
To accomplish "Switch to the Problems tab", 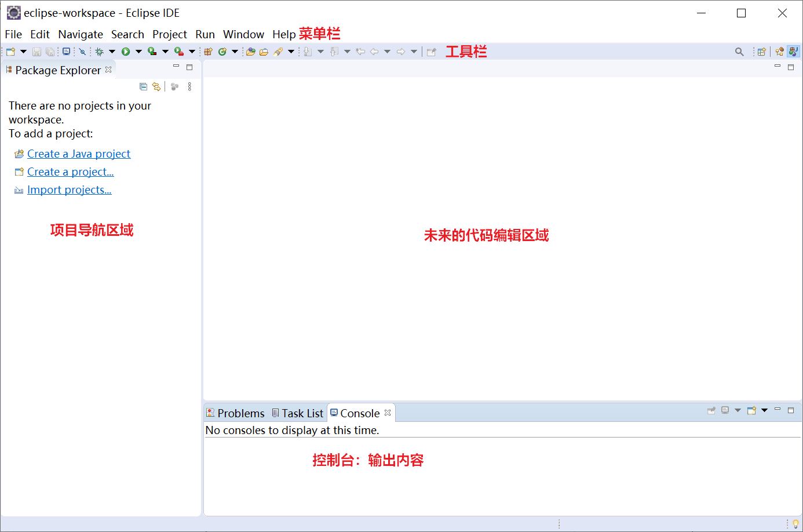I will (235, 413).
